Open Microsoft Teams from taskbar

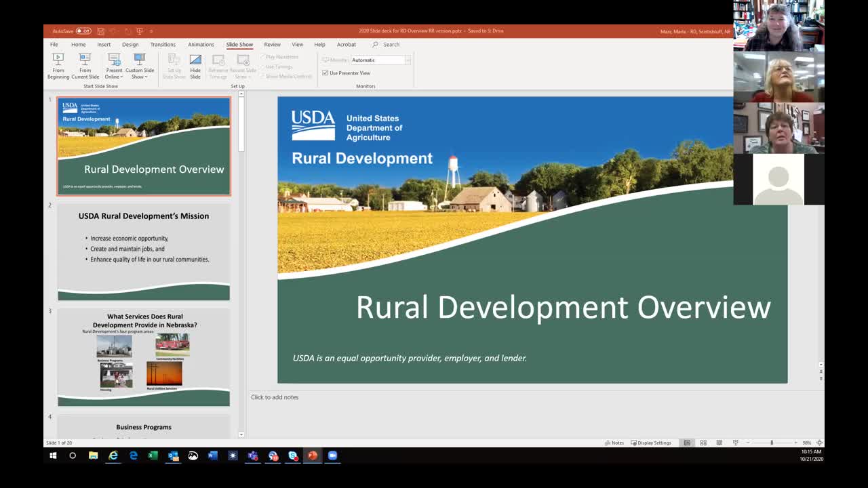pyautogui.click(x=253, y=455)
